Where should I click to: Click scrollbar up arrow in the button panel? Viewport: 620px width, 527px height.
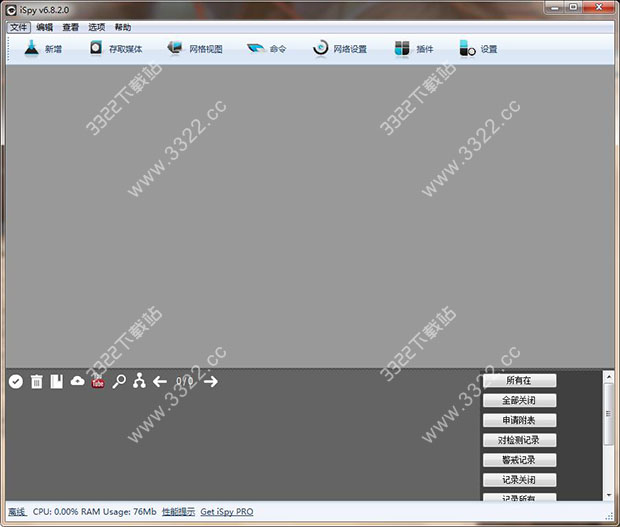click(609, 376)
